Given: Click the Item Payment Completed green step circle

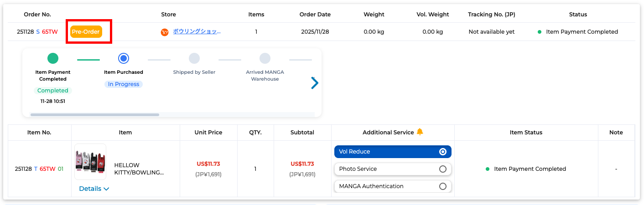Looking at the screenshot, I should 53,58.
